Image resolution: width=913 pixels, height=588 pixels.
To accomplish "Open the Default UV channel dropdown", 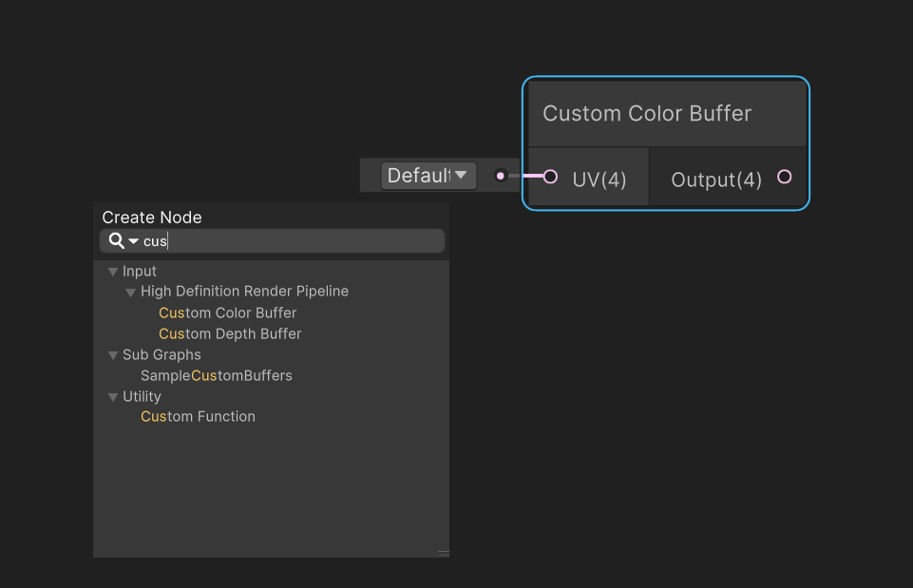I will pyautogui.click(x=428, y=176).
